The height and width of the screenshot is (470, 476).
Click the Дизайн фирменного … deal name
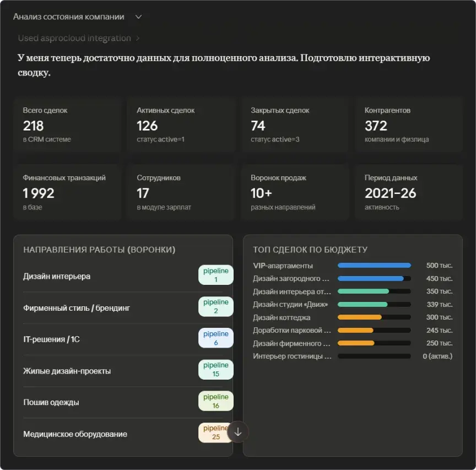pyautogui.click(x=291, y=343)
